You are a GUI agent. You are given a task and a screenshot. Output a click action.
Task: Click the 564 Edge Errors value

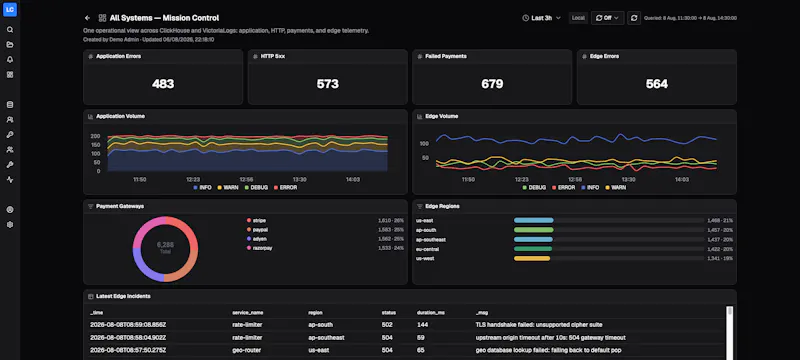pyautogui.click(x=657, y=84)
